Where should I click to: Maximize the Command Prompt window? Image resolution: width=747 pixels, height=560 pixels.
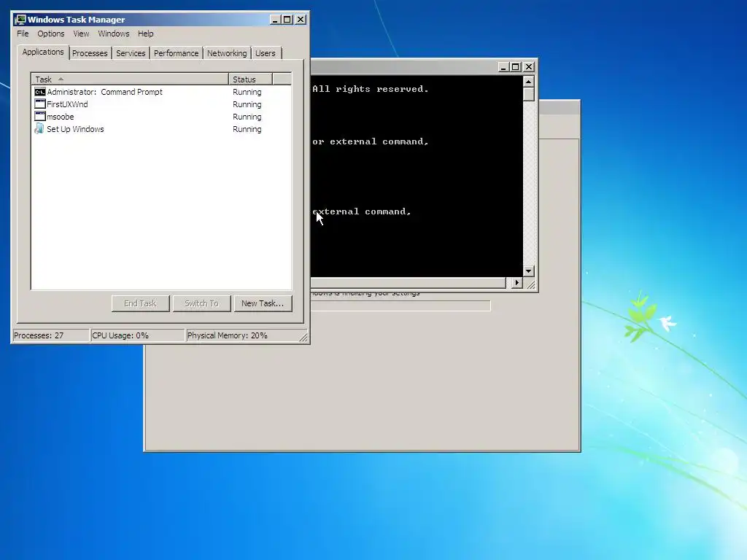click(516, 67)
